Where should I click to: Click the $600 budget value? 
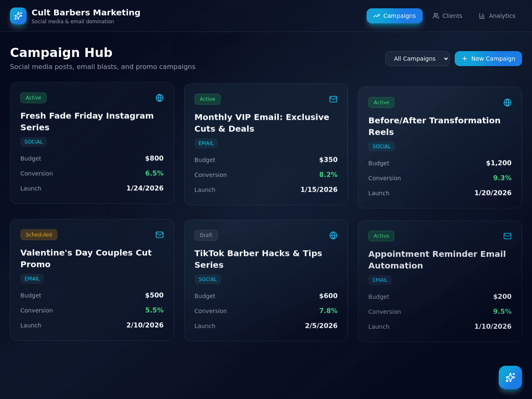pyautogui.click(x=328, y=296)
